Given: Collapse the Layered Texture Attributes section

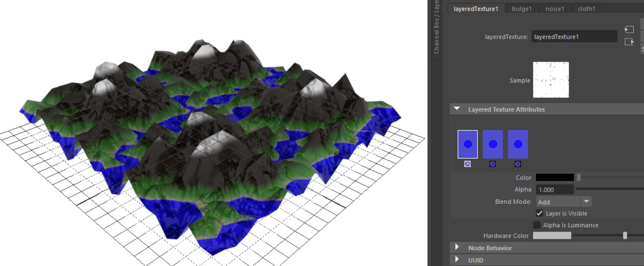Looking at the screenshot, I should click(457, 109).
